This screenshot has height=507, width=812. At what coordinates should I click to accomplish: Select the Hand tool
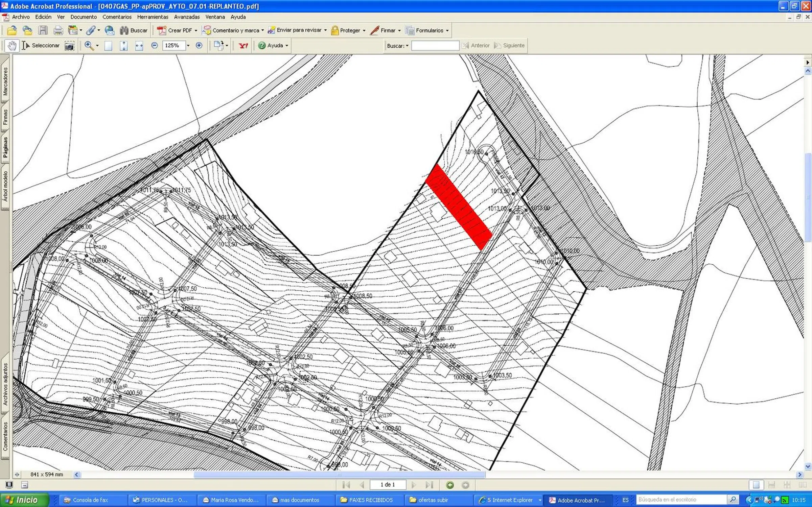(12, 46)
